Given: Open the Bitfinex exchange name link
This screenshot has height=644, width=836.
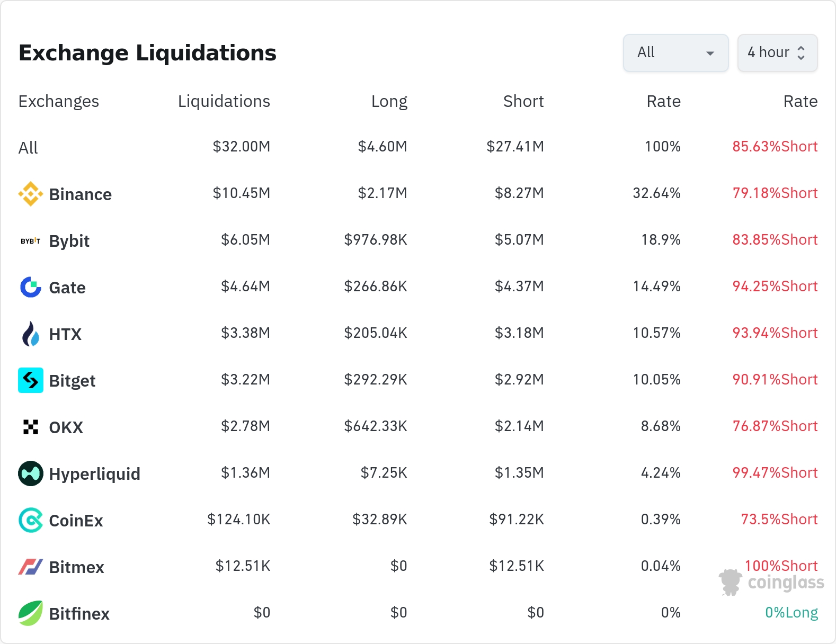Looking at the screenshot, I should click(x=79, y=613).
